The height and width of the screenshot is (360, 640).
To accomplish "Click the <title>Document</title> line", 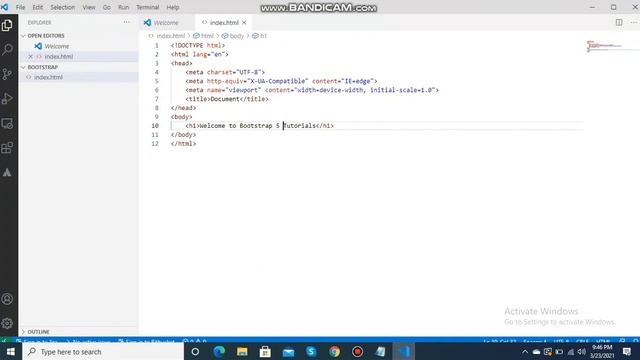I will click(x=227, y=99).
